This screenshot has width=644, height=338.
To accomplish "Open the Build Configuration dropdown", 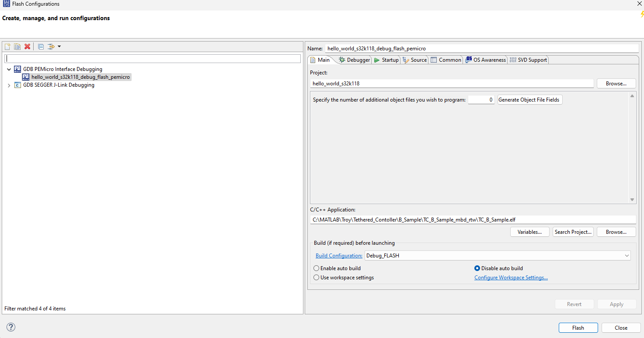I will pyautogui.click(x=627, y=255).
